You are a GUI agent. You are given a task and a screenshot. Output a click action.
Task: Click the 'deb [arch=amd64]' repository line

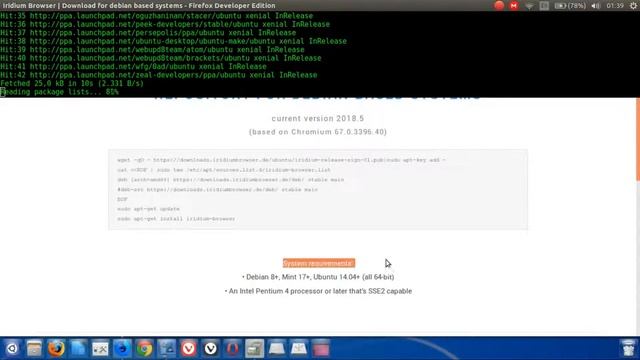(230, 180)
